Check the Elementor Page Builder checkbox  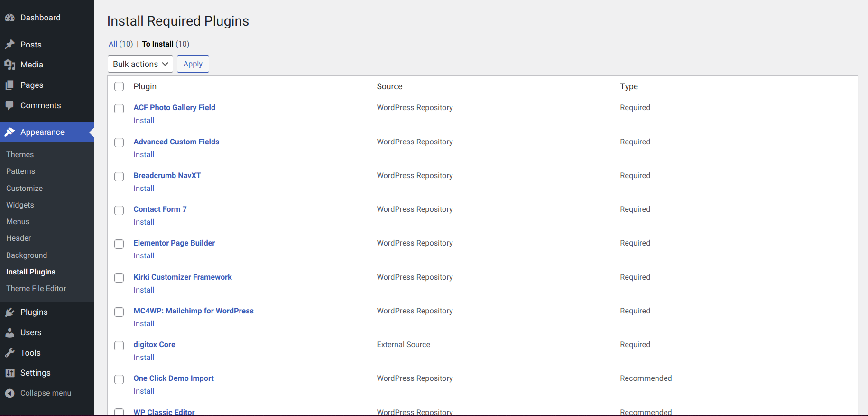119,244
